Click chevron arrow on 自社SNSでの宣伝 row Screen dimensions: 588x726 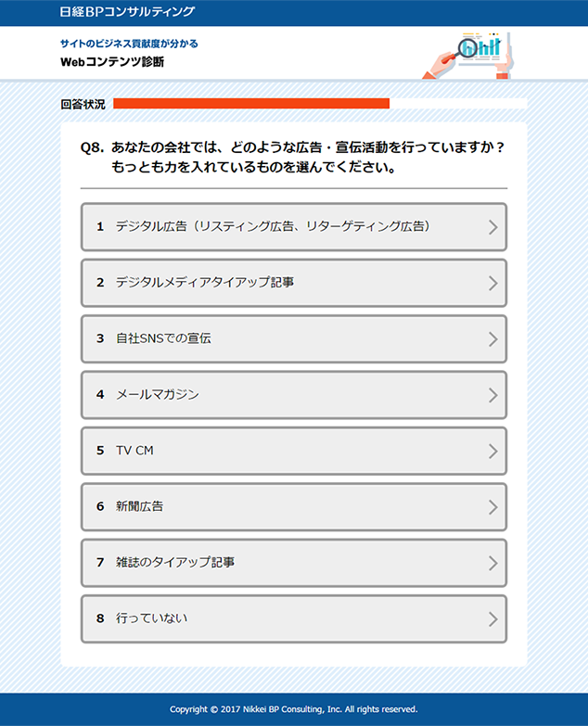coord(492,339)
